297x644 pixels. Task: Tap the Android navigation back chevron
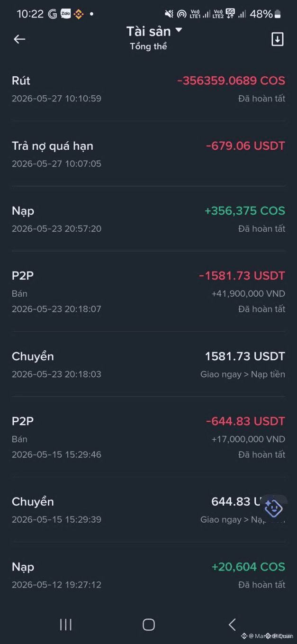tap(232, 625)
